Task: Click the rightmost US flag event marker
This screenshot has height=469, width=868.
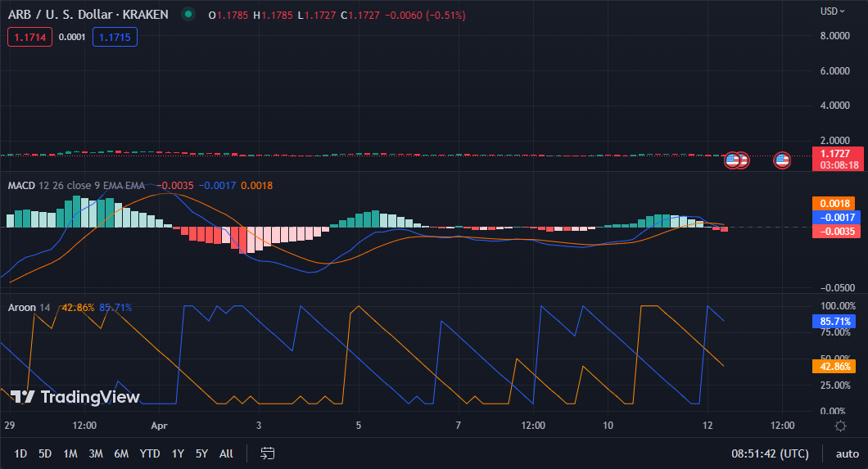Action: coord(782,160)
